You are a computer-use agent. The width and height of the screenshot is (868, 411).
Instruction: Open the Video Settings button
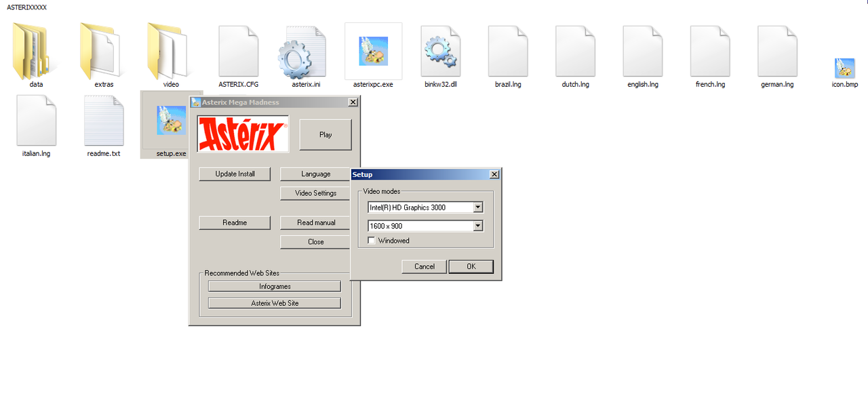coord(316,193)
